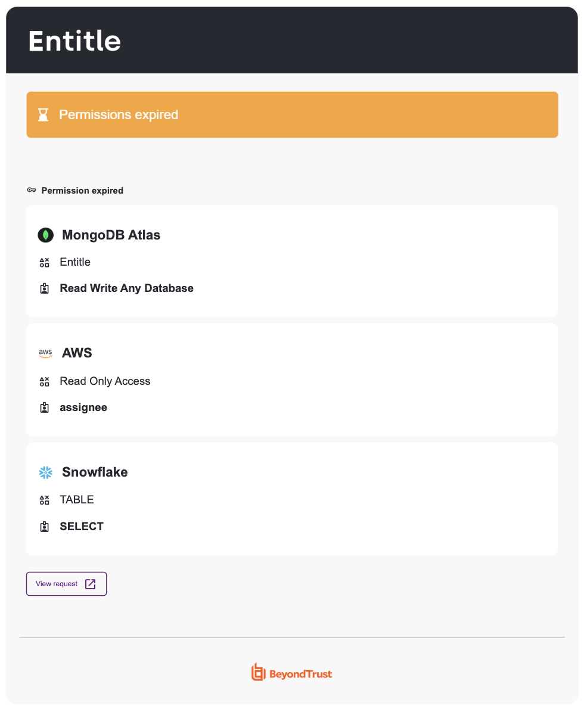Screen dimensions: 584x728
Task: Click the key icon beside Permission expired
Action: pos(32,191)
